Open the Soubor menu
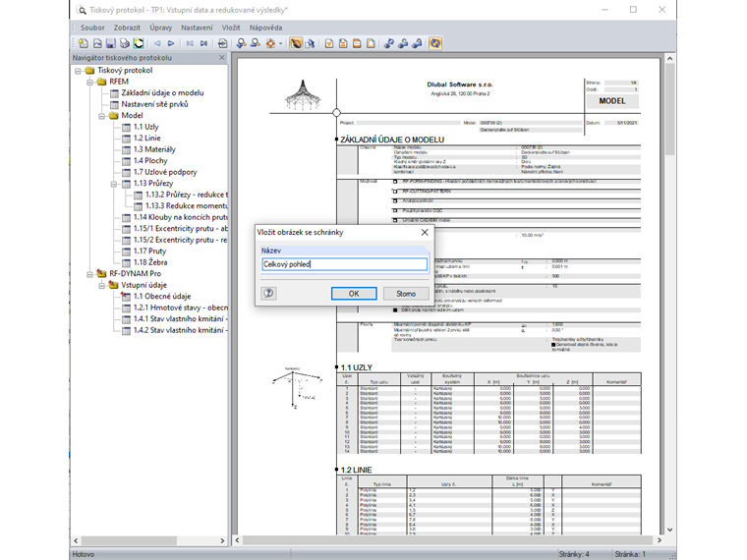 point(91,28)
